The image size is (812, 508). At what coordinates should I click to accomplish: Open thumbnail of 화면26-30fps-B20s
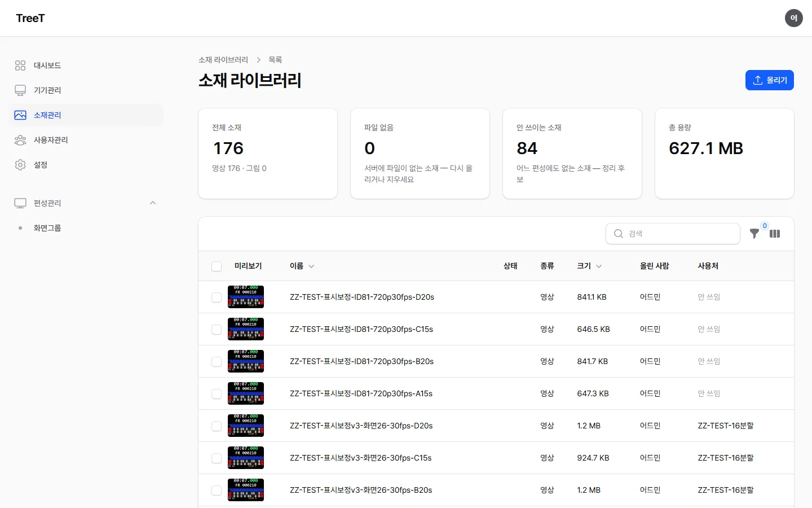pyautogui.click(x=246, y=490)
